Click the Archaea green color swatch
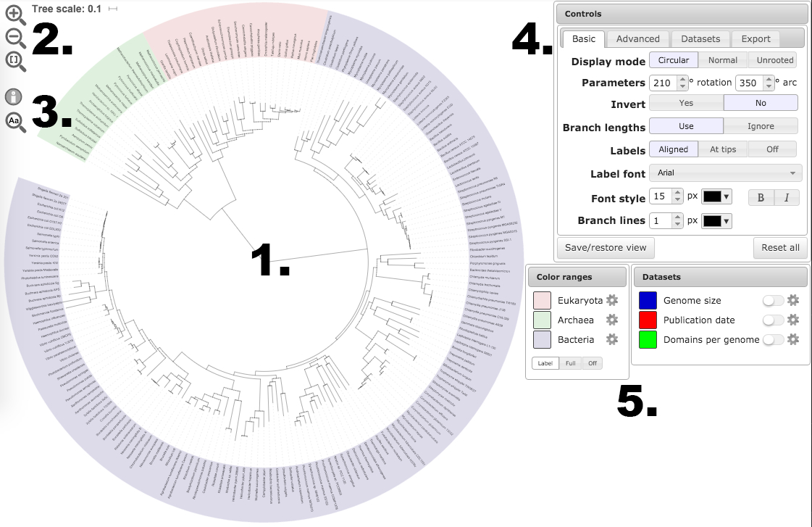 point(543,320)
